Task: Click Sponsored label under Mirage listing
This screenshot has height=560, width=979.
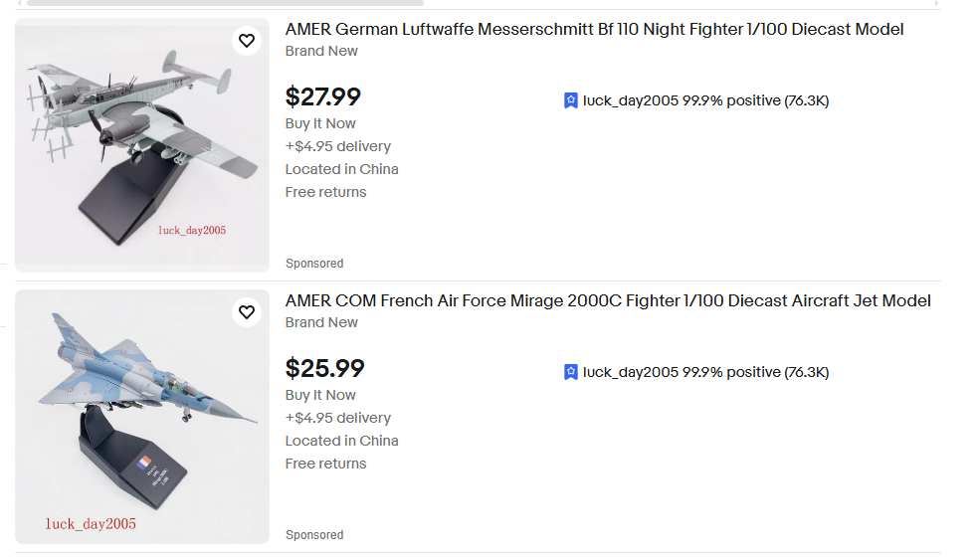Action: tap(314, 535)
